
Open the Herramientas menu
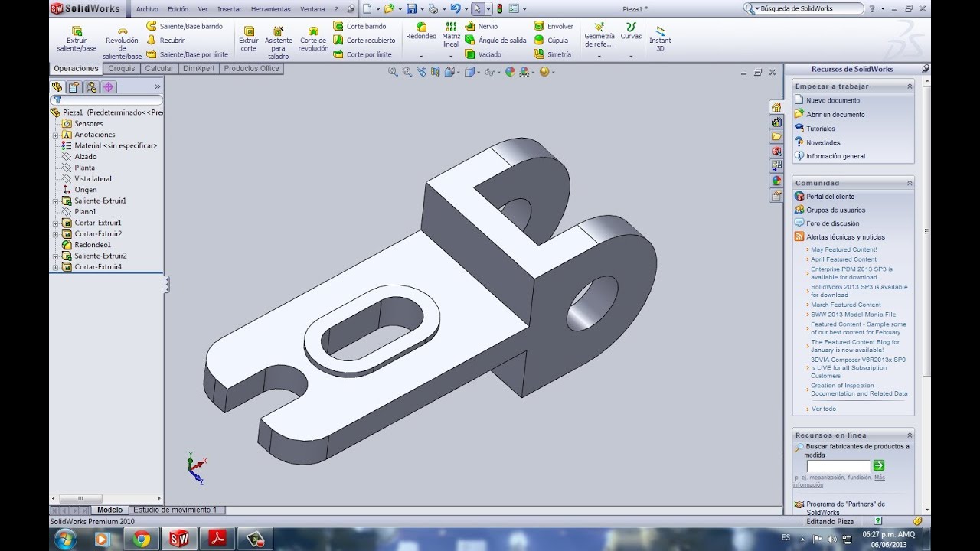271,9
